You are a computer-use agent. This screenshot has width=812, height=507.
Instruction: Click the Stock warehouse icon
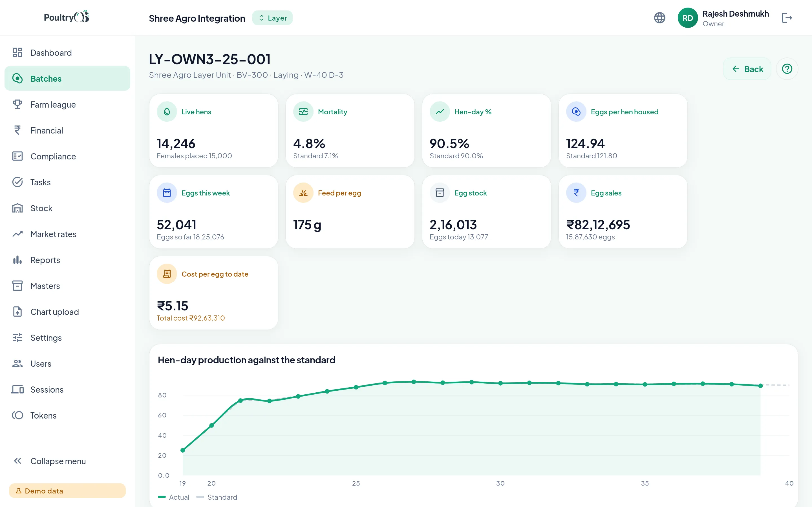pos(17,208)
